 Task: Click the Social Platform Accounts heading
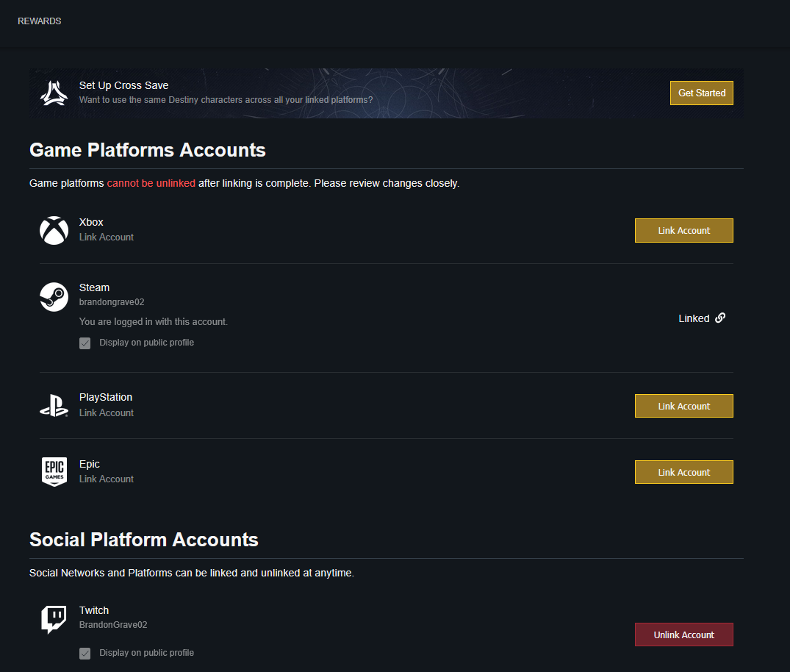144,540
